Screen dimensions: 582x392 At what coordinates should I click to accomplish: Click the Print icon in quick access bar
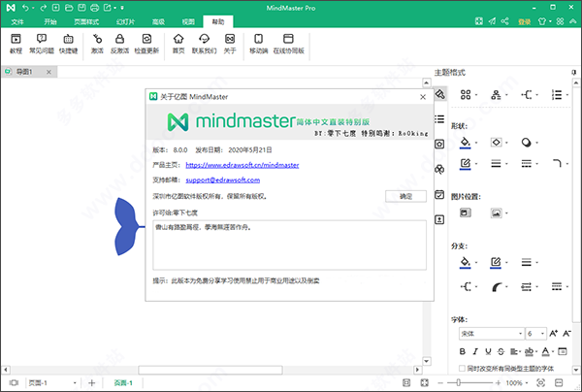[x=95, y=8]
